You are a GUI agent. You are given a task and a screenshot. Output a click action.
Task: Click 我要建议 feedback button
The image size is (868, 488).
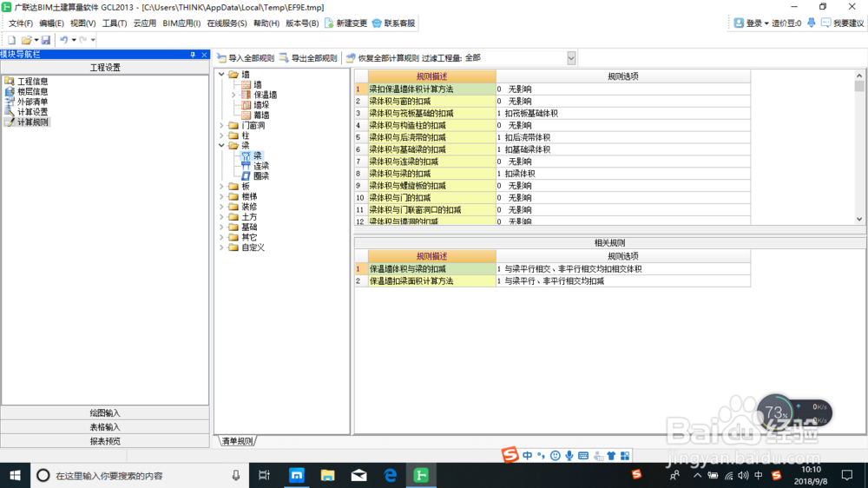click(x=842, y=23)
